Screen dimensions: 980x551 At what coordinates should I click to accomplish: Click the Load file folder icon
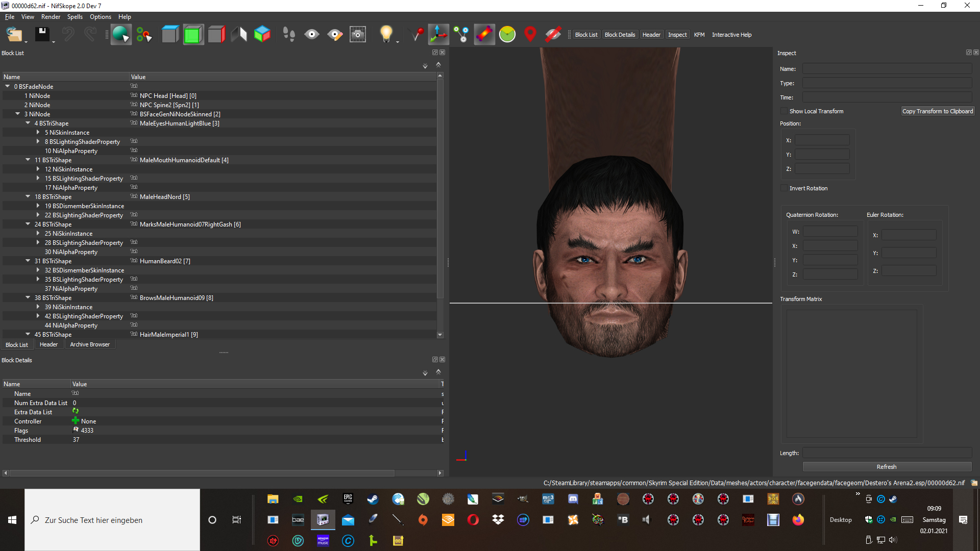[x=14, y=35]
